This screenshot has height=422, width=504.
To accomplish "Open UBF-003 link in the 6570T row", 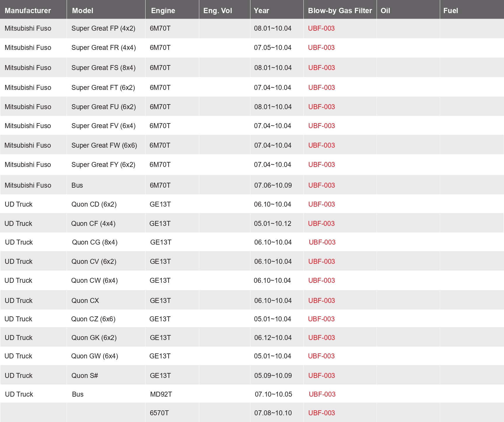I will pyautogui.click(x=322, y=413).
